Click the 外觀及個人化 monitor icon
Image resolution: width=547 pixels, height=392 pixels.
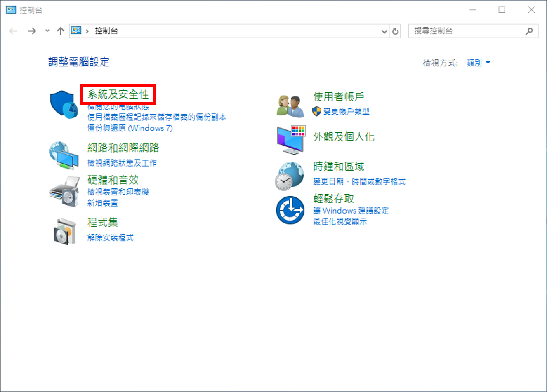tap(291, 140)
